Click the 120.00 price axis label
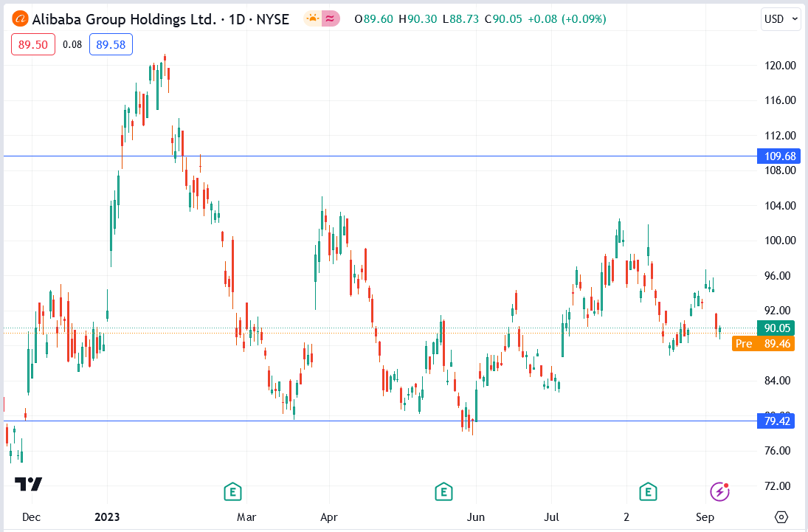 [x=780, y=66]
